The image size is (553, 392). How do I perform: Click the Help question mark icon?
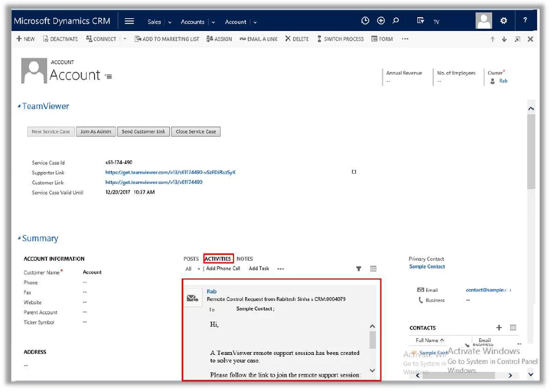[x=524, y=20]
